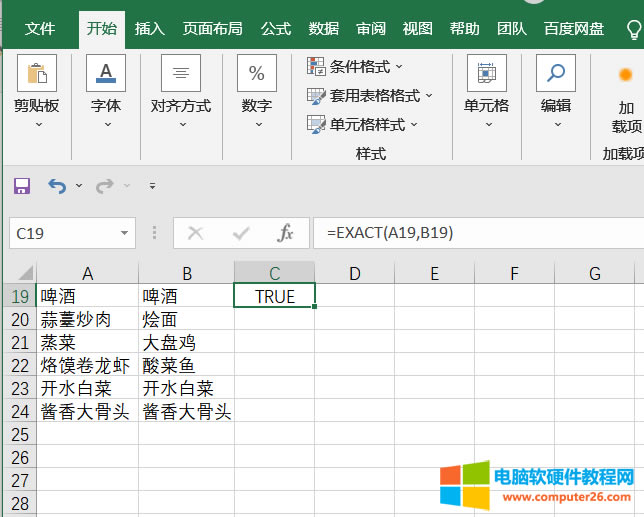This screenshot has height=517, width=644.
Task: Open the Alignment (对齐方式) group icon
Action: (x=181, y=74)
